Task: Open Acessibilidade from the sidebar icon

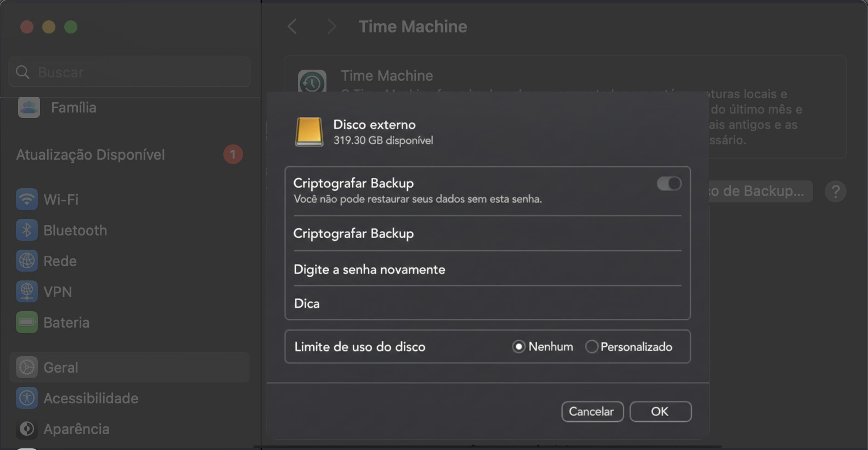Action: pos(26,398)
